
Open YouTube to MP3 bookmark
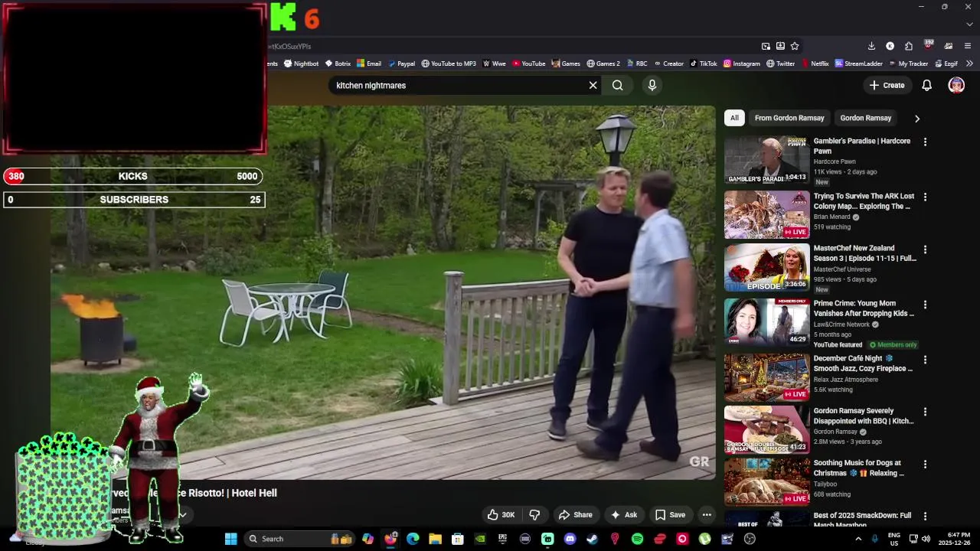tap(449, 64)
